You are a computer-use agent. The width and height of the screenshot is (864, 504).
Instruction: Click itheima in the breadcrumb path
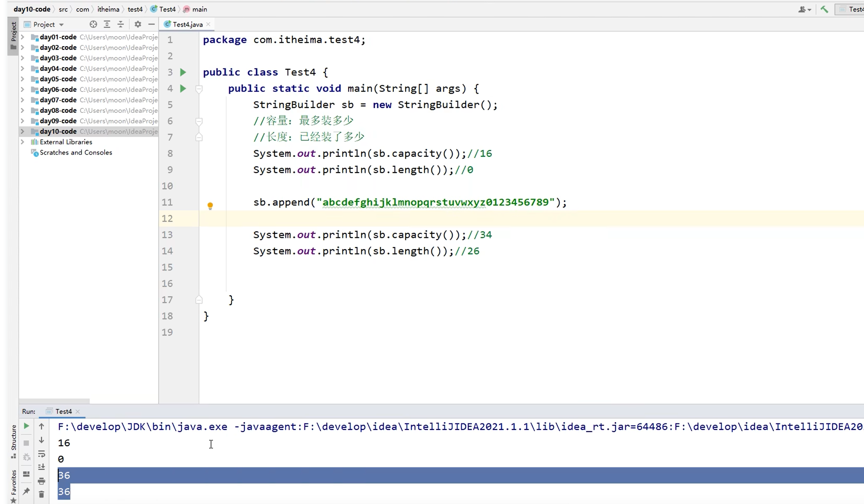(x=108, y=9)
